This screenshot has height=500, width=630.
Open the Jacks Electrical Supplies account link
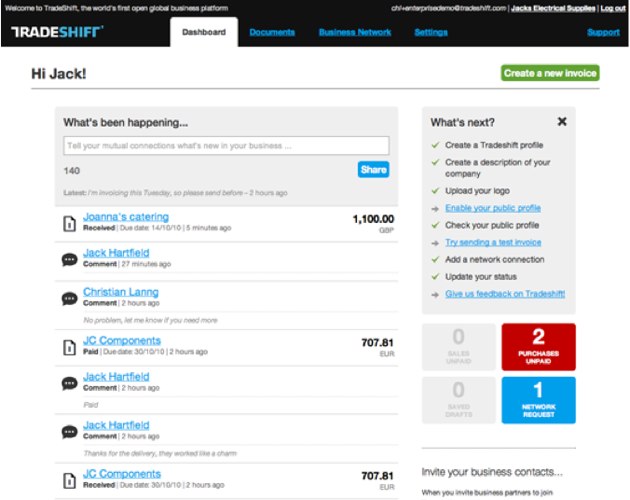(553, 8)
